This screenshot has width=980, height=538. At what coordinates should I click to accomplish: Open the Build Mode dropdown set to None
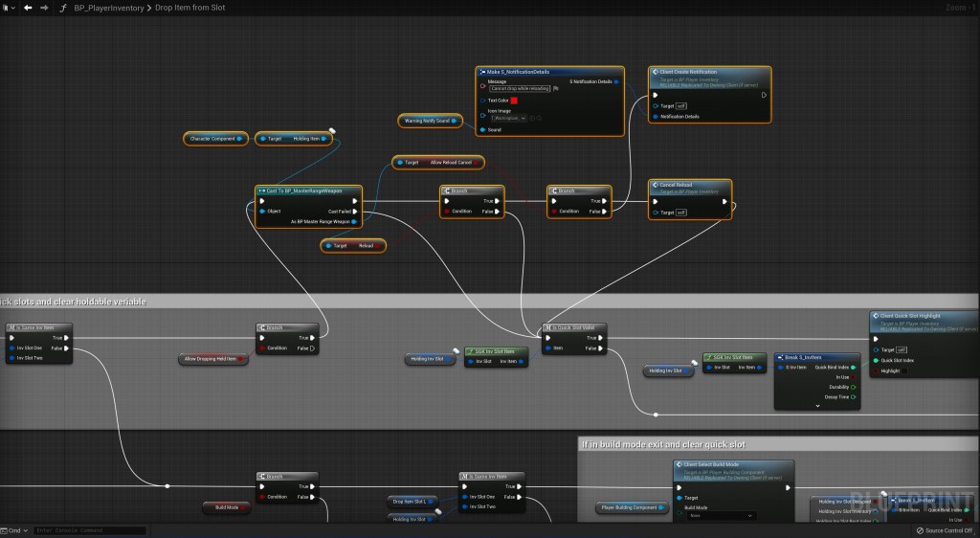721,516
